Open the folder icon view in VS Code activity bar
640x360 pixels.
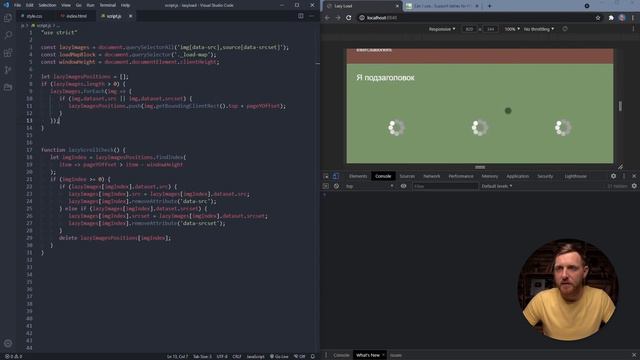[8, 87]
